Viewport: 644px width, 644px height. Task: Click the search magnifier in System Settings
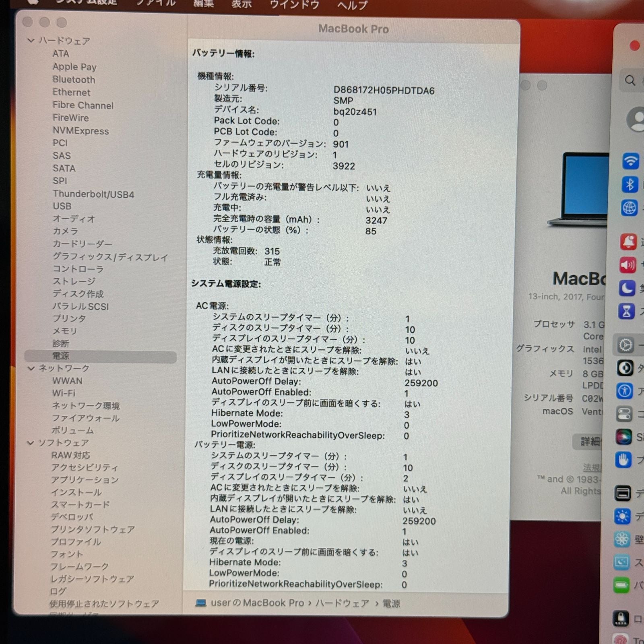click(x=630, y=80)
